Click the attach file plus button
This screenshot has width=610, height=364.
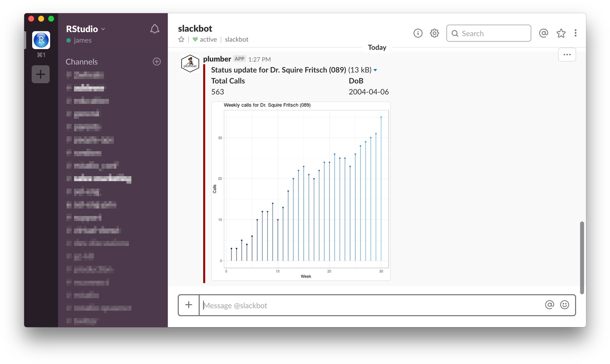[189, 305]
